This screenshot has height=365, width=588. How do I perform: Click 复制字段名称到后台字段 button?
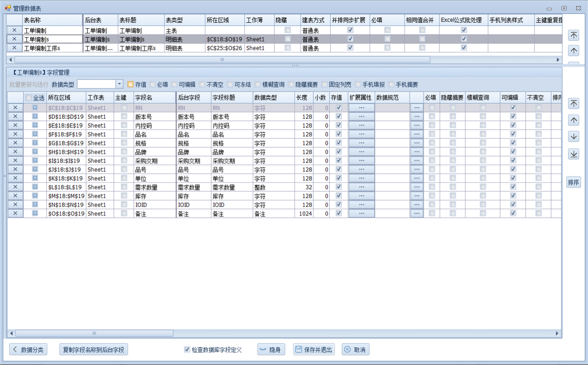coord(94,350)
